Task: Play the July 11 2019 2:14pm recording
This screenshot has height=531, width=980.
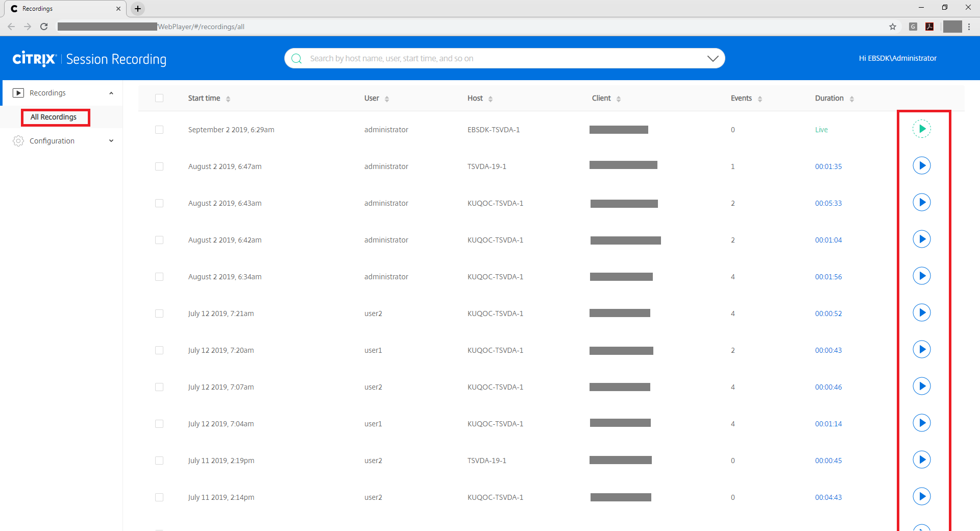Action: tap(922, 496)
